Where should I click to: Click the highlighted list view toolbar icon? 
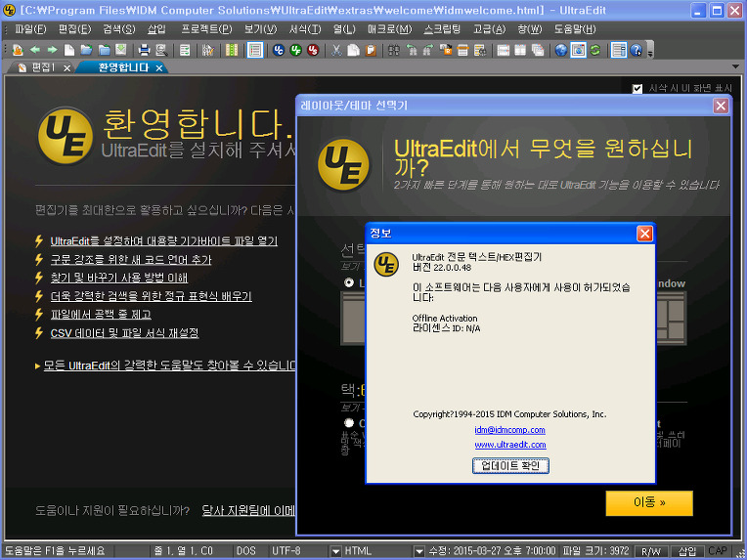255,50
